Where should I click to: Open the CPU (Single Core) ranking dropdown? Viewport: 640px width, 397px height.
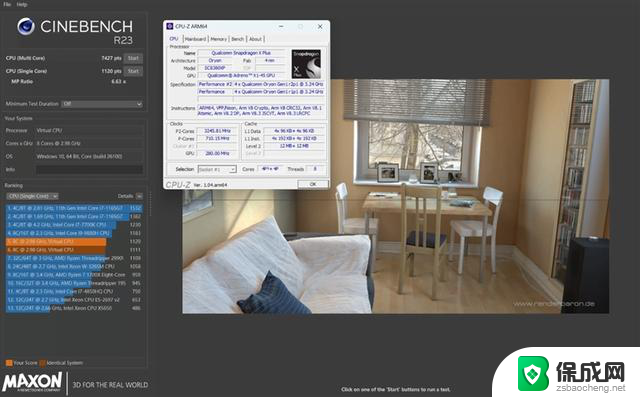(x=32, y=196)
